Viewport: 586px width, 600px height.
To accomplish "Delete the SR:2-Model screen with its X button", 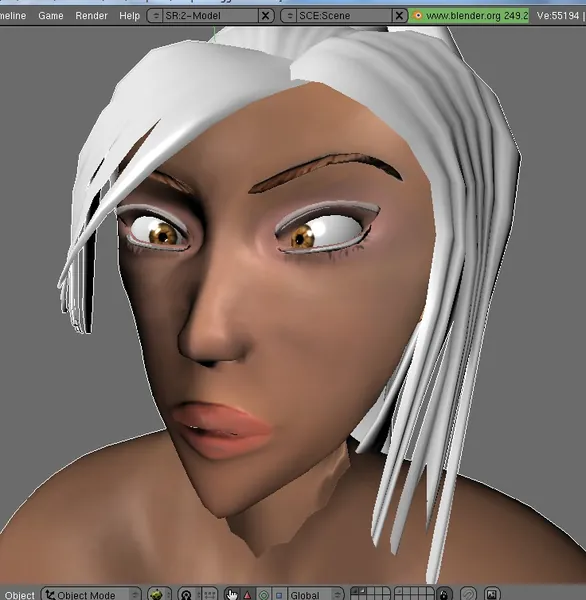I will pyautogui.click(x=266, y=16).
